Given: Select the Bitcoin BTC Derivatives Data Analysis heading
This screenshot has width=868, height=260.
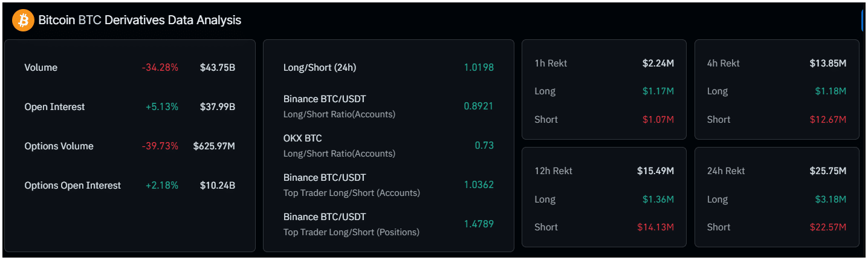Looking at the screenshot, I should click(x=140, y=21).
